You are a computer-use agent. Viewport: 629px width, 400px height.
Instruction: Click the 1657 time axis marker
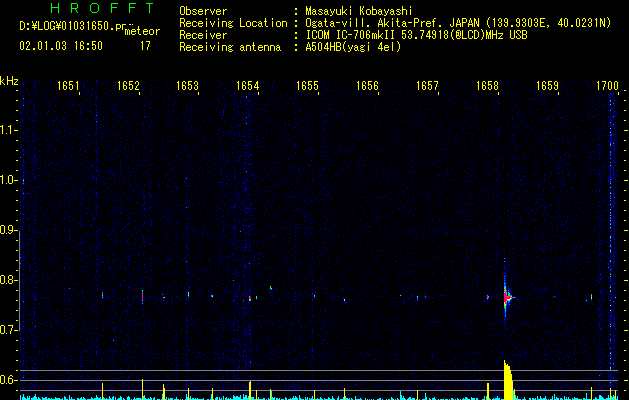(x=427, y=86)
